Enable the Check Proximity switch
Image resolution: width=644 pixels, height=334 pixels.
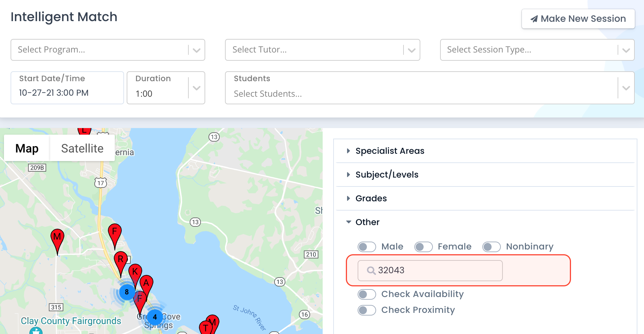point(367,310)
